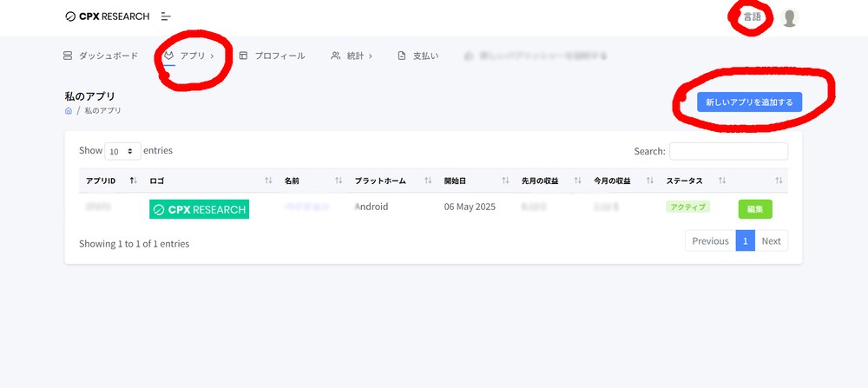868x388 pixels.
Task: Click the green 編集 edit button
Action: [x=755, y=209]
